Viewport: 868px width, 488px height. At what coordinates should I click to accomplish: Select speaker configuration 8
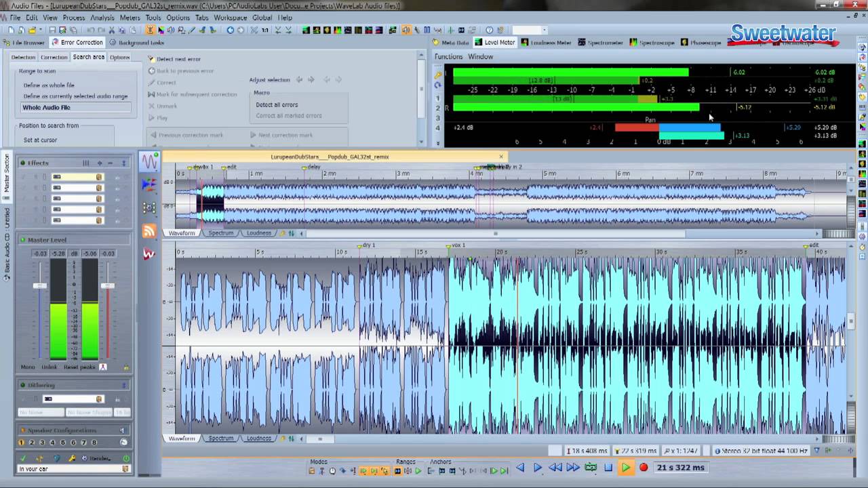pos(94,443)
